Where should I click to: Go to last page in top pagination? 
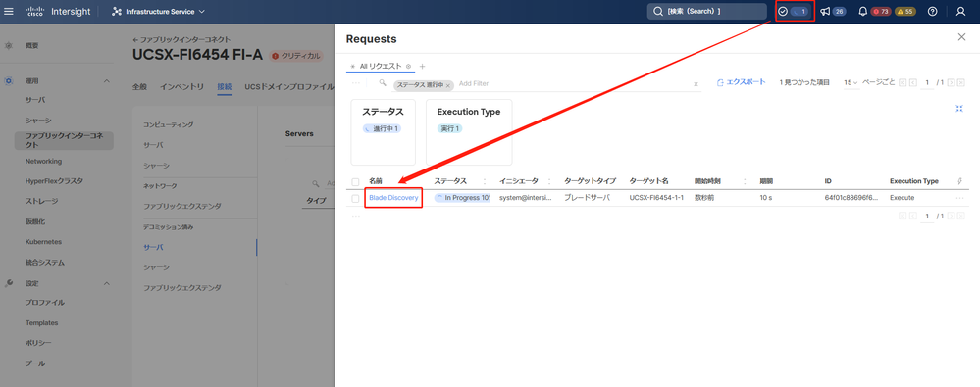tap(961, 83)
